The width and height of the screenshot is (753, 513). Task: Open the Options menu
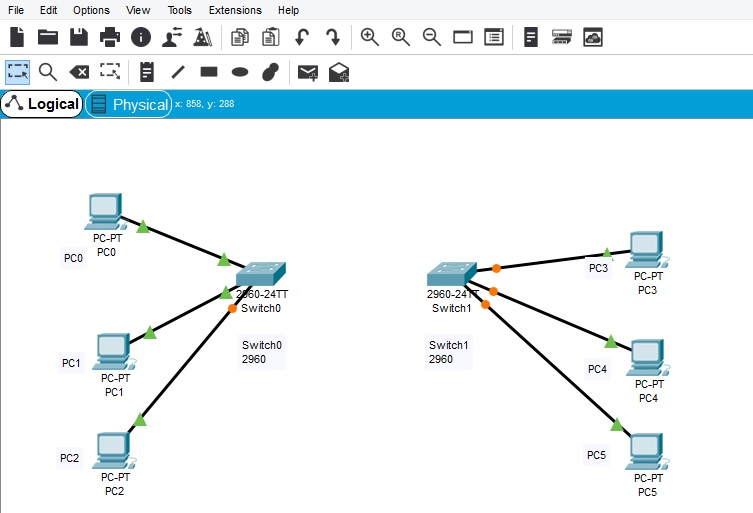pyautogui.click(x=91, y=10)
